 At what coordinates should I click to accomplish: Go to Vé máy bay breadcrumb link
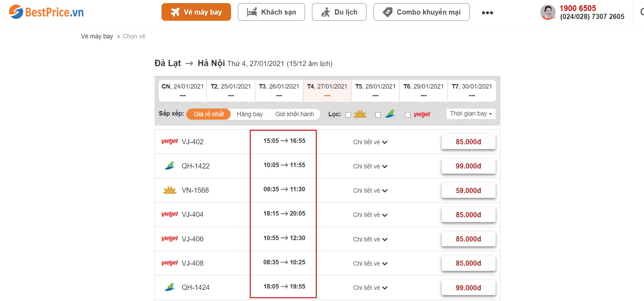click(x=97, y=36)
